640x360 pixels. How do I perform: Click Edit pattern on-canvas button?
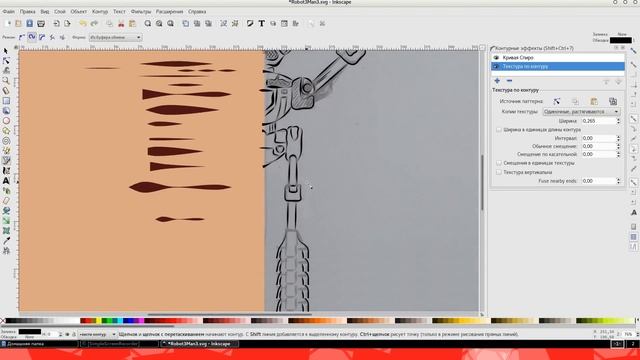[x=557, y=101]
